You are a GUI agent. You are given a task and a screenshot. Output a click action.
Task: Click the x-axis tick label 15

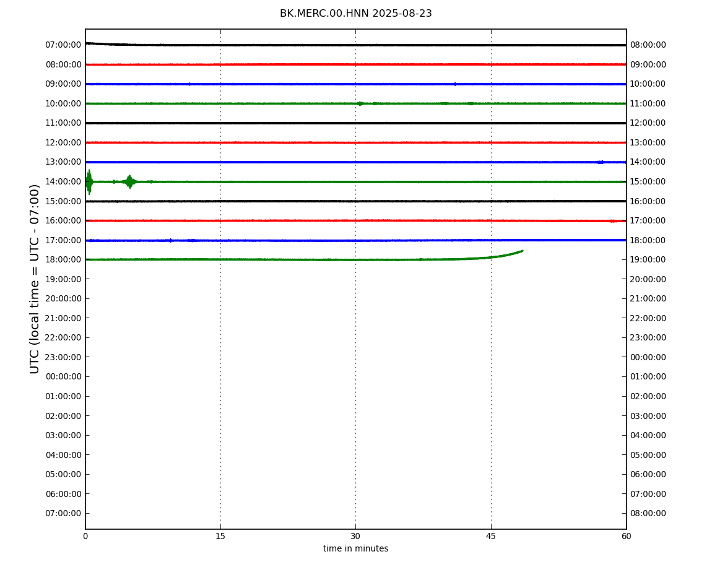[220, 536]
